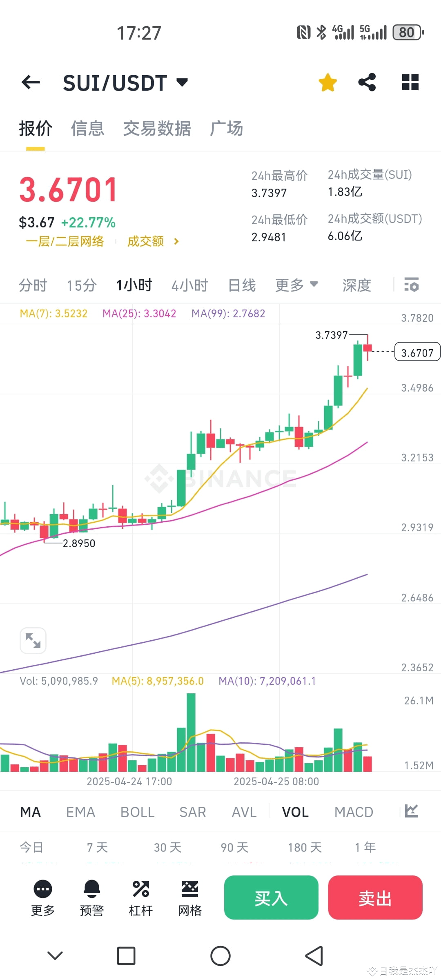Tap the back arrow to exit chart
This screenshot has height=980, width=441.
pos(30,82)
